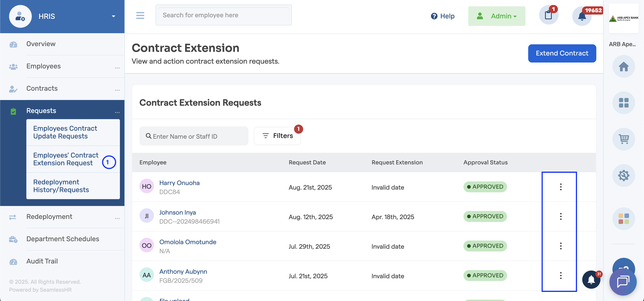
Task: Expand the HRIS module dropdown arrow
Action: 114,17
